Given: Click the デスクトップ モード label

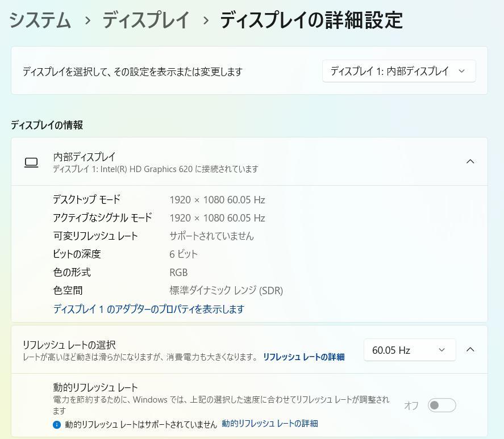Looking at the screenshot, I should (x=87, y=199).
